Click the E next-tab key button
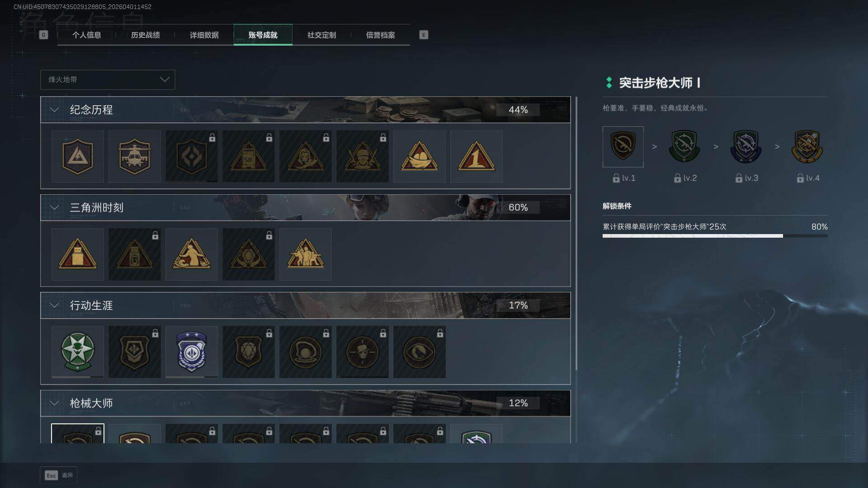Screen dimensions: 868x488 [x=424, y=35]
